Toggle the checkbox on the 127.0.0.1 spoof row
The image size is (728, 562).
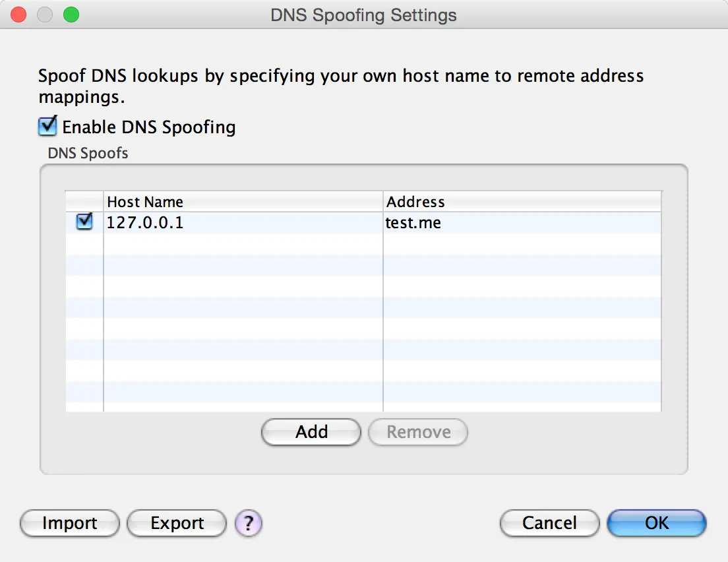click(84, 222)
